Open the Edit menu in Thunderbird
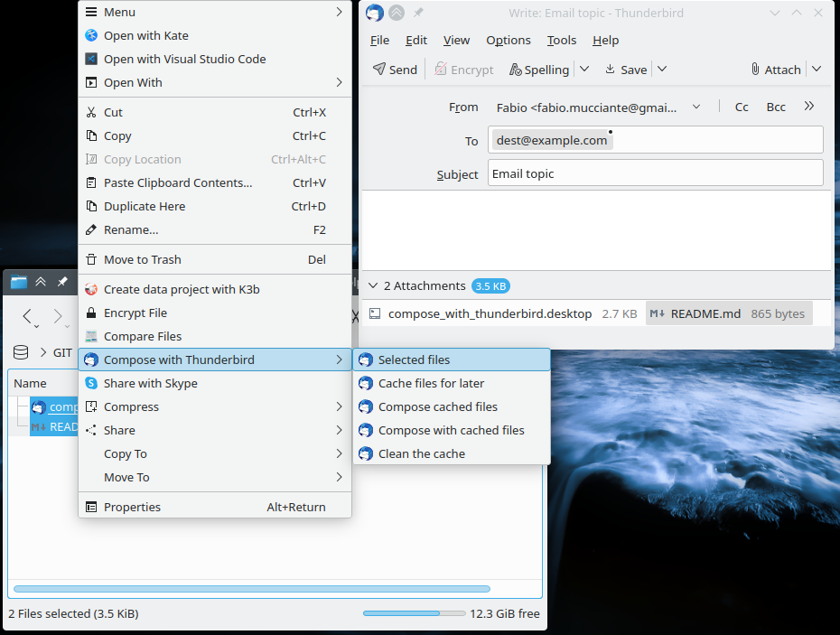The height and width of the screenshot is (635, 840). tap(416, 40)
